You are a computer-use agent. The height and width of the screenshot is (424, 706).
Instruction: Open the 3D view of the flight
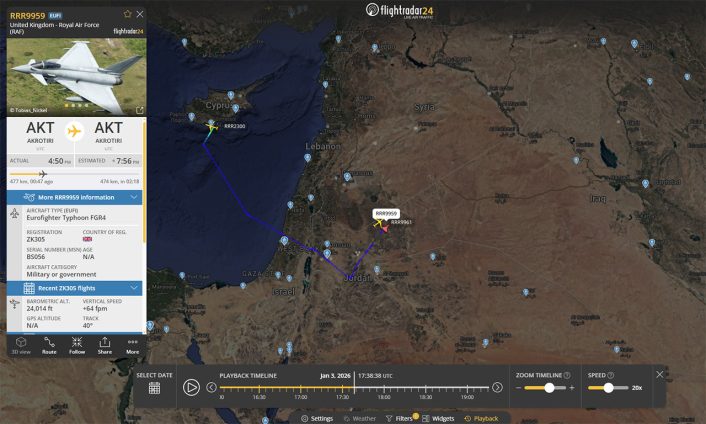point(21,346)
